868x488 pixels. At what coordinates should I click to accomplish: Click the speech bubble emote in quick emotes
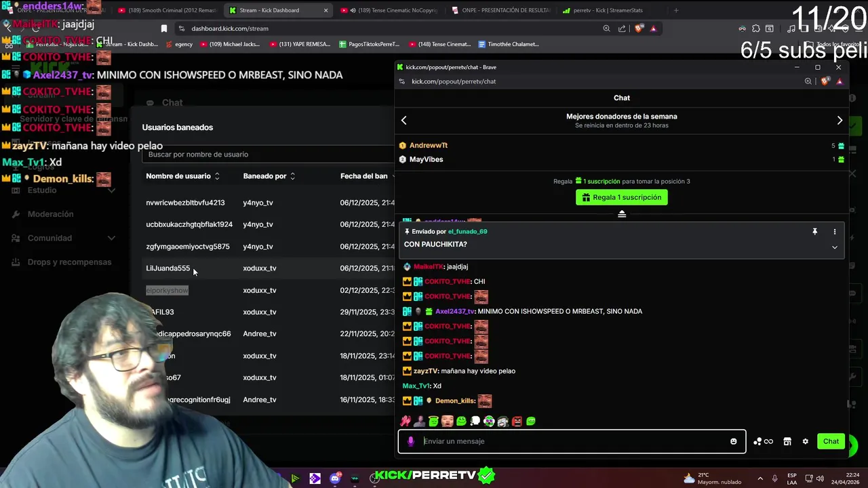[475, 422]
